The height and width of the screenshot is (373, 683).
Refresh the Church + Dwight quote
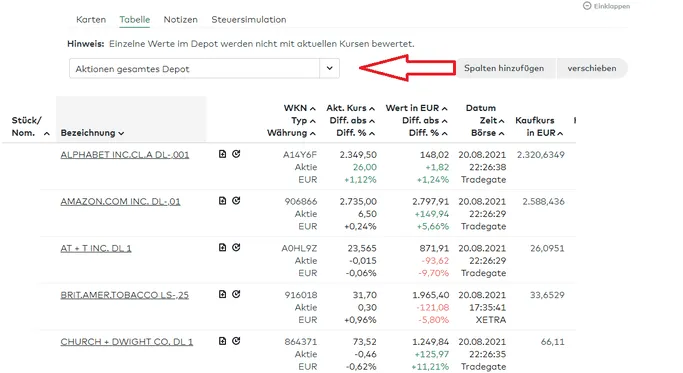point(236,341)
